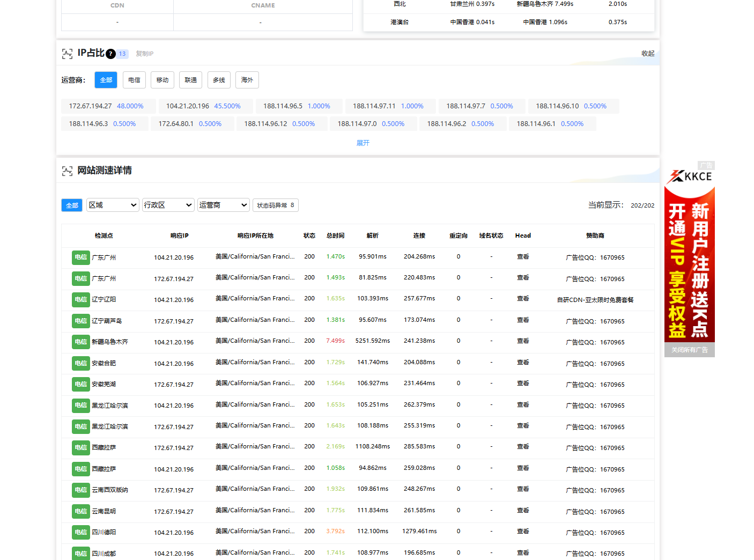Screen dimensions: 754x560
Task: Click the 电信 badge on 安徽合肥 row
Action: [x=81, y=364]
